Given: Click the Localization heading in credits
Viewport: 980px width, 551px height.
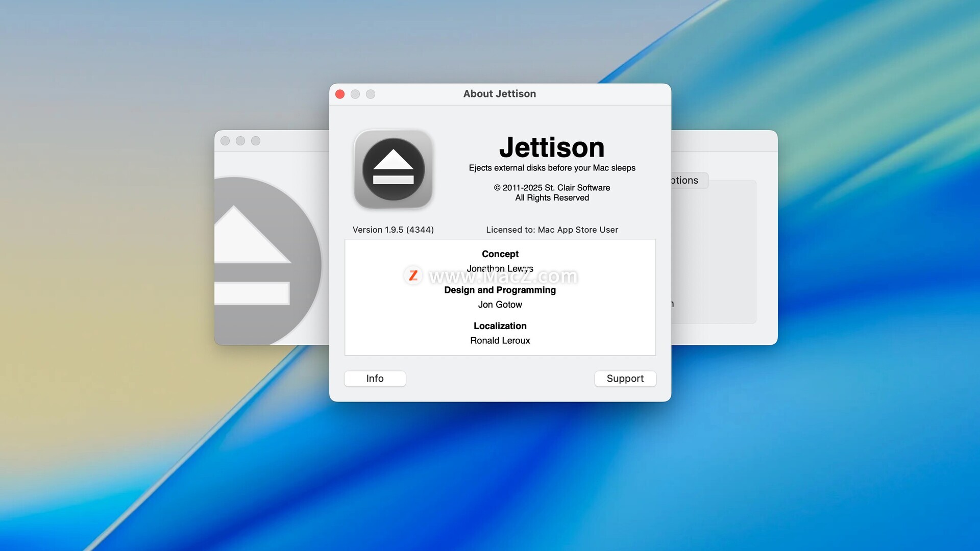Looking at the screenshot, I should pyautogui.click(x=500, y=326).
